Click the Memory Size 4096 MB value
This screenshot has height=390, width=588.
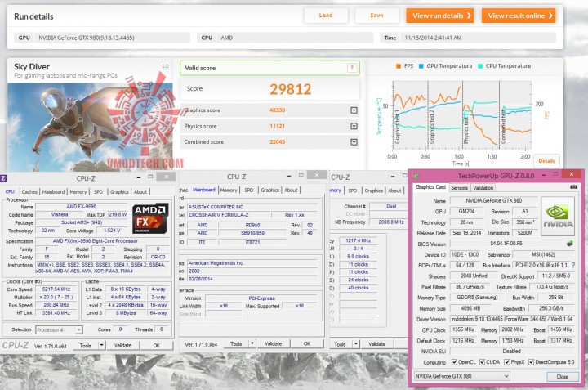click(470, 308)
